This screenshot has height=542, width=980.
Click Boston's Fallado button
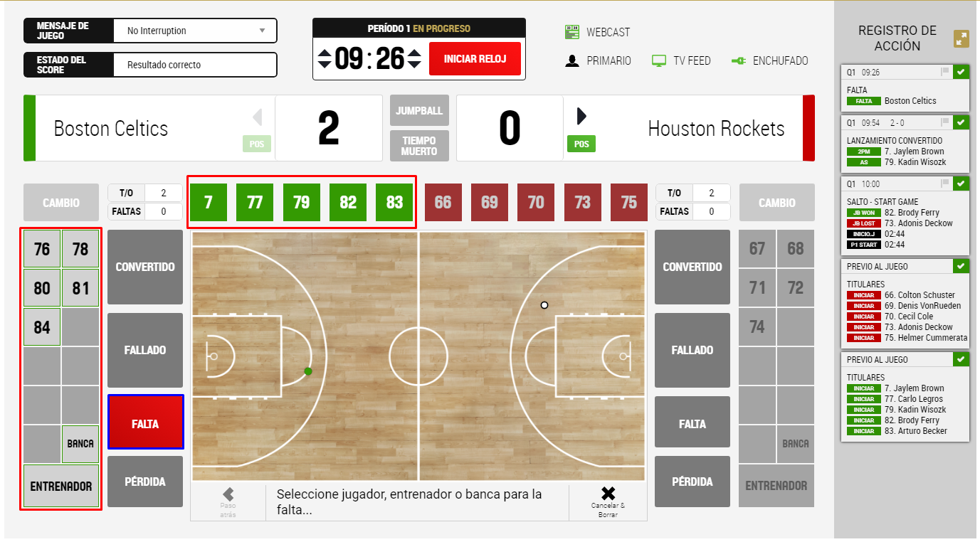[x=145, y=350]
